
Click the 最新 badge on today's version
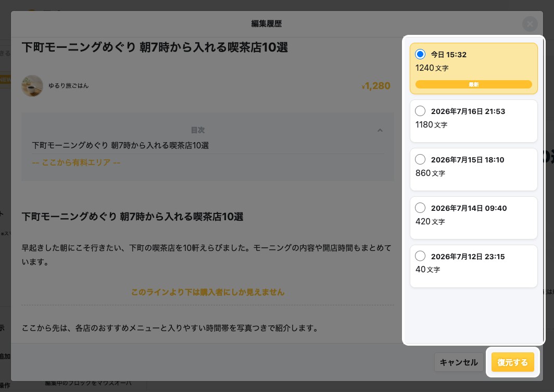point(473,84)
